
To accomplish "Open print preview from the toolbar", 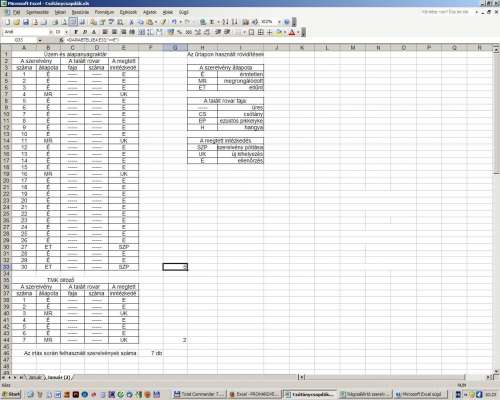I will (64, 22).
